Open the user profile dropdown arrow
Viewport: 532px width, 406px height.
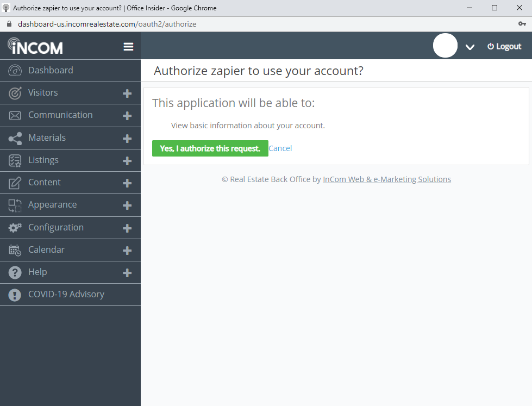pyautogui.click(x=470, y=47)
